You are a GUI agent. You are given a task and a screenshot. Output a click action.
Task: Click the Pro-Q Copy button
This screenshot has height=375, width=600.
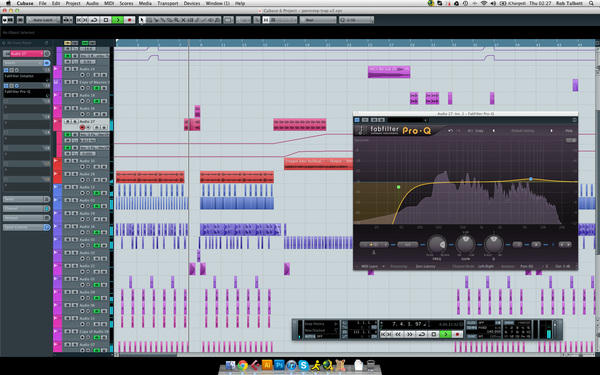pyautogui.click(x=479, y=130)
